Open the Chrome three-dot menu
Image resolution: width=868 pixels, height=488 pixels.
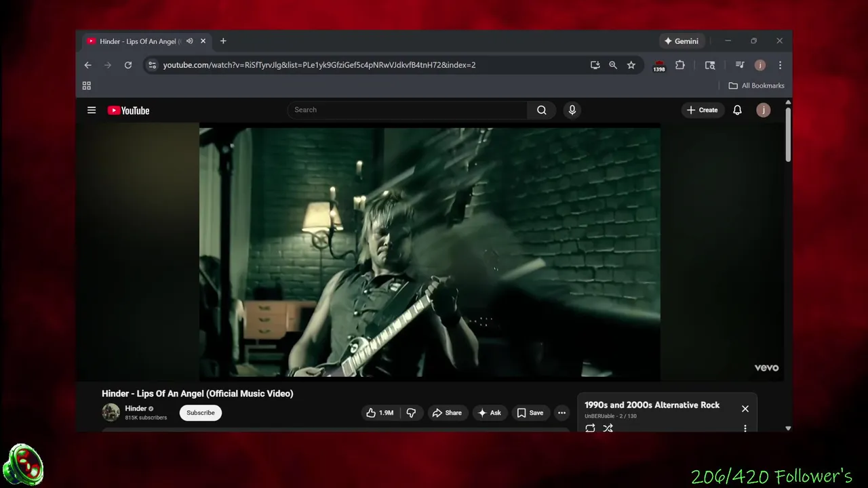(x=780, y=65)
